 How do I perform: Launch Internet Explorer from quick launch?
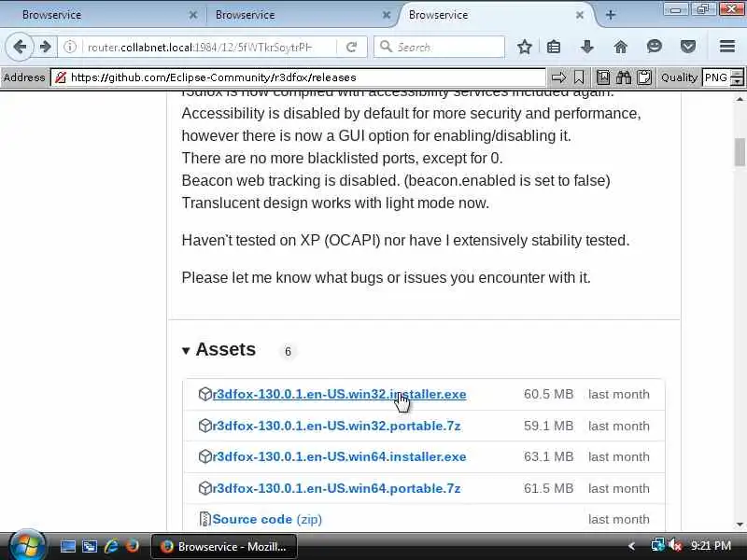point(111,546)
